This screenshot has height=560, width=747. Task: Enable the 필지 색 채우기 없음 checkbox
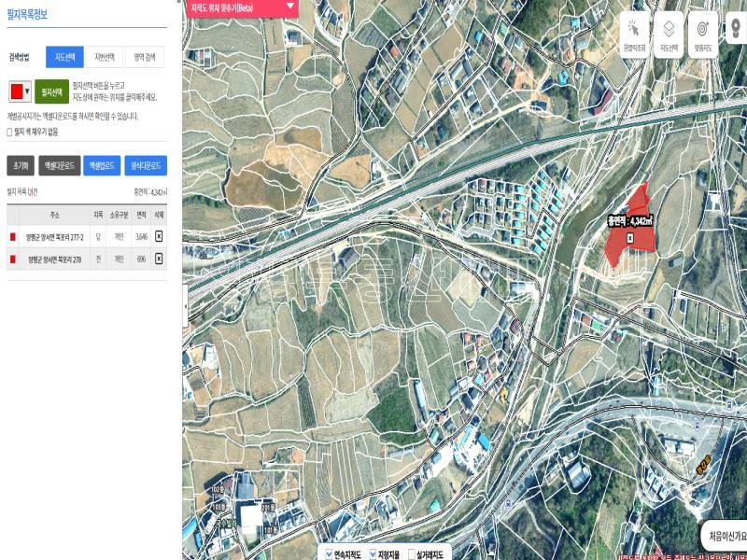[10, 132]
